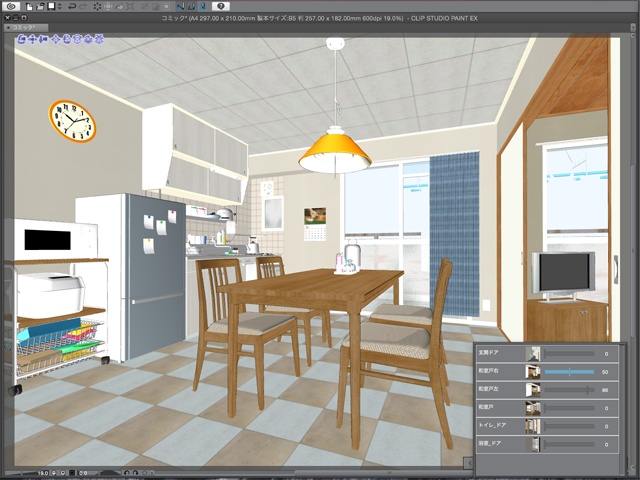The image size is (640, 480).
Task: Click the トイレ_ドア preview thumbnail
Action: [x=533, y=426]
